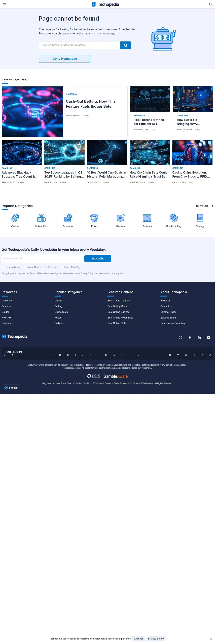Select the # symbol in Techopedia Terms
This screenshot has height=644, width=215.
tap(5, 355)
